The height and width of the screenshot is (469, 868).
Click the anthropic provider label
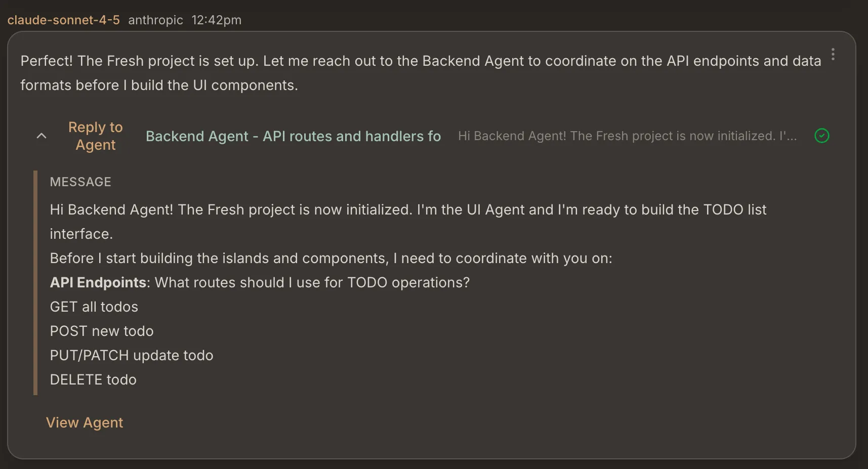pos(155,20)
